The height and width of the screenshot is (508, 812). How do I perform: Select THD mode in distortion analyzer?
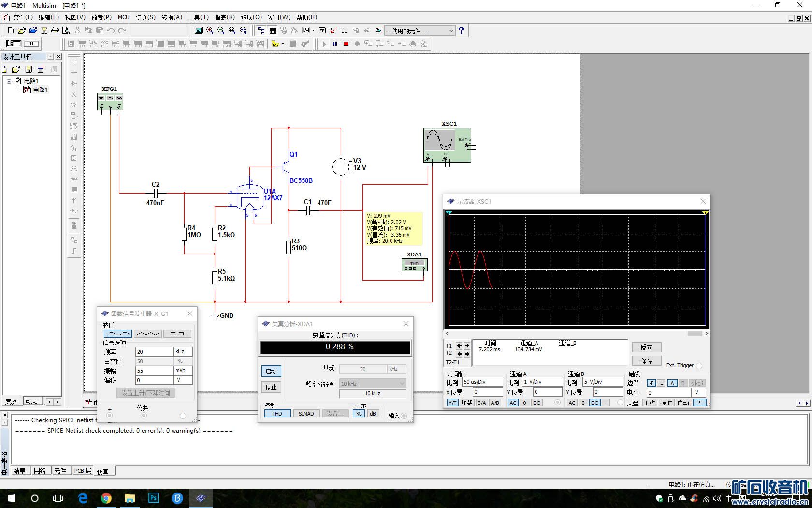click(277, 414)
